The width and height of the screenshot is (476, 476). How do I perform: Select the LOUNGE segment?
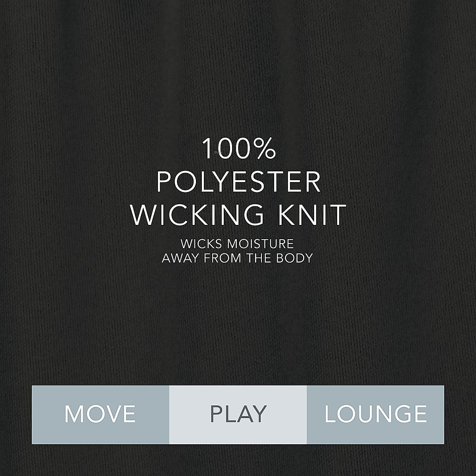(375, 415)
